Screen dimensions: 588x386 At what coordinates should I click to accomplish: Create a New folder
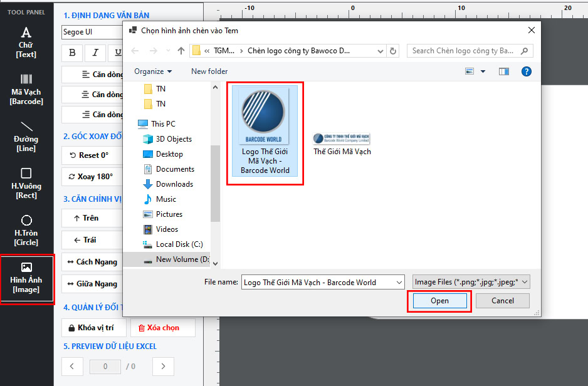[209, 71]
